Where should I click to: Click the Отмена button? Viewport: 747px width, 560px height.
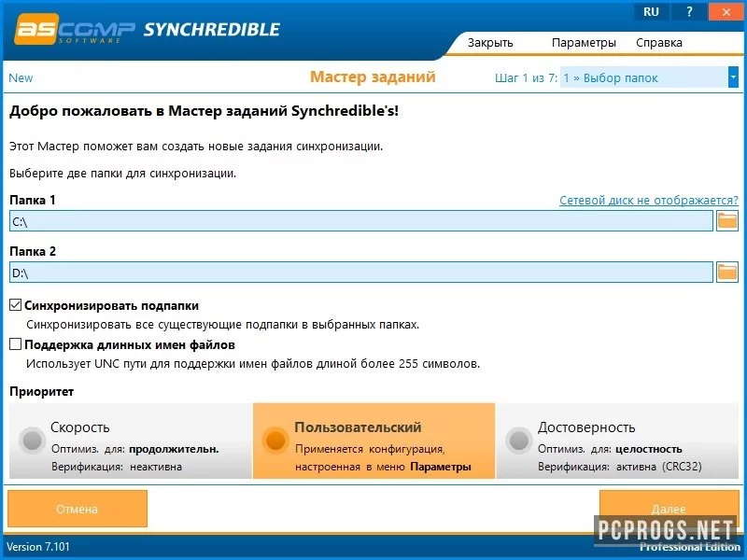click(78, 509)
